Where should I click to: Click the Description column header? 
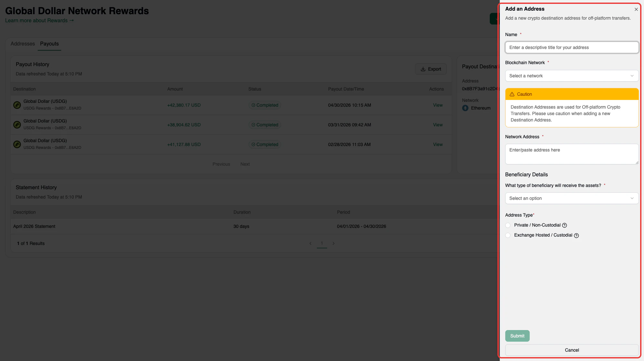(24, 212)
